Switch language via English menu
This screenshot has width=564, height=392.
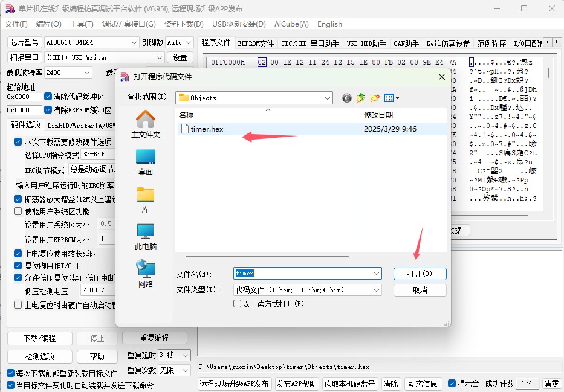click(x=329, y=24)
